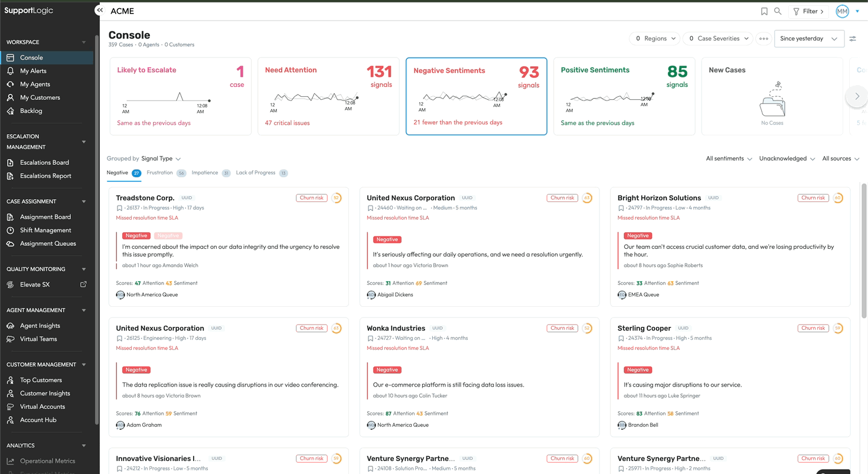Click the external link icon beside Elevate SX
This screenshot has width=868, height=474.
(x=83, y=284)
